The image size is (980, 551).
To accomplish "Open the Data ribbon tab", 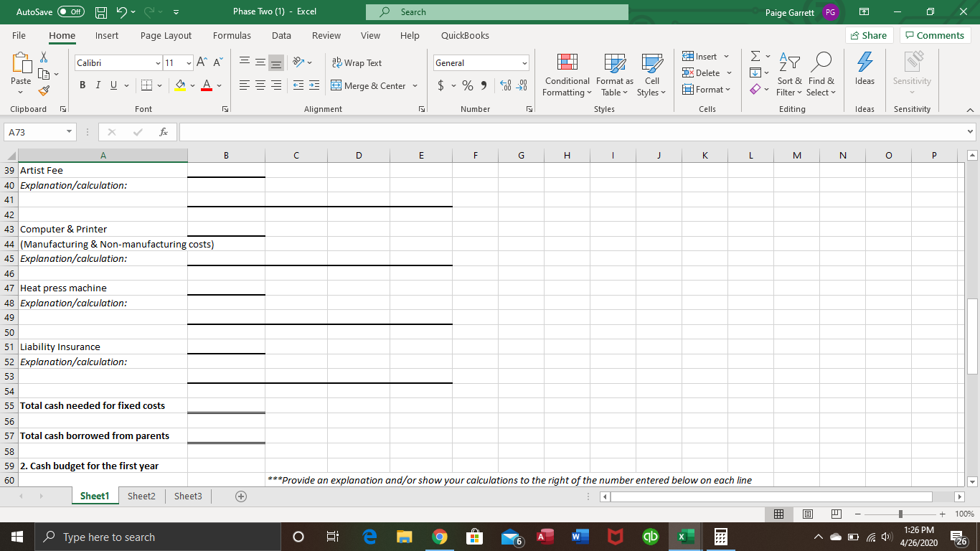I will click(281, 35).
